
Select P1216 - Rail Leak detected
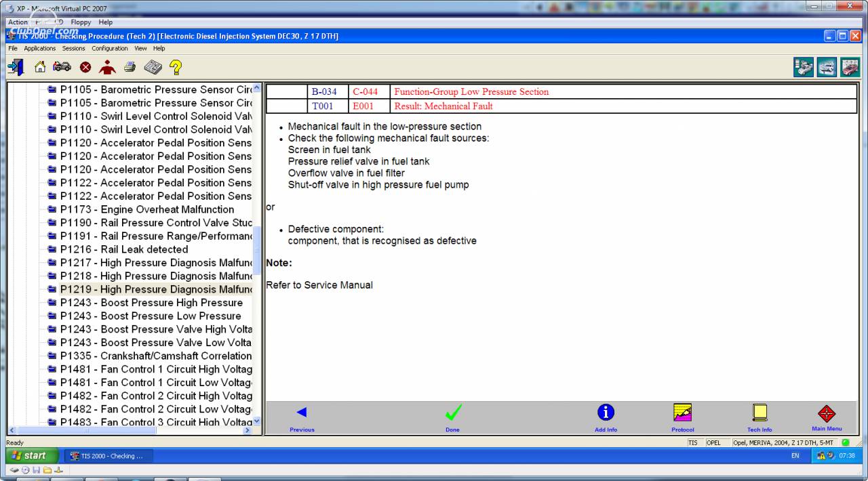[x=124, y=249]
